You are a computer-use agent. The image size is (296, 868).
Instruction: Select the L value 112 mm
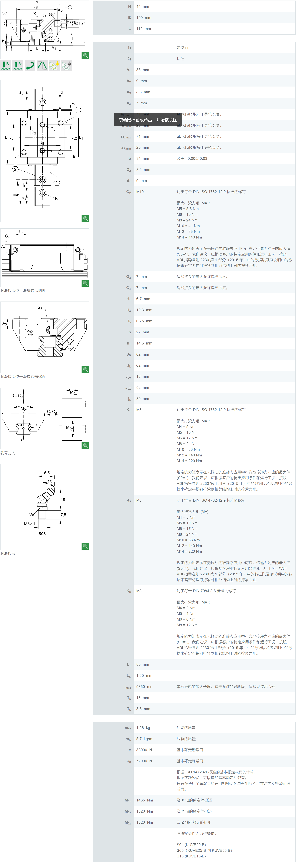pyautogui.click(x=144, y=29)
